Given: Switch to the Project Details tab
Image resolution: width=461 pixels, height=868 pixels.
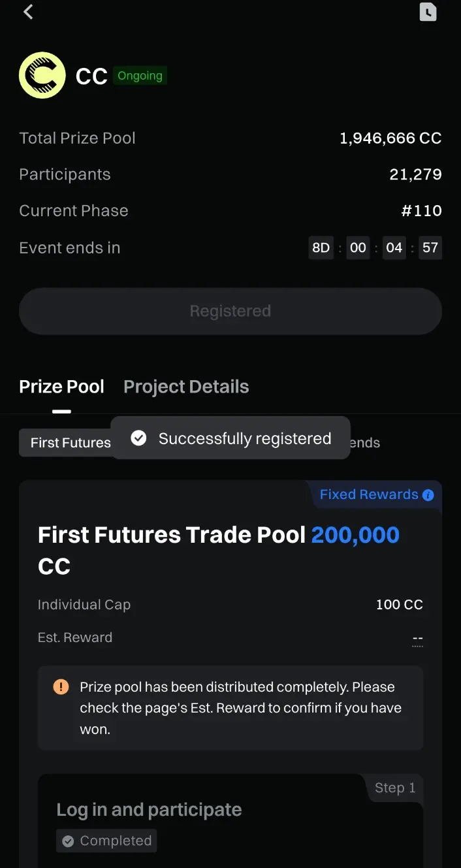Looking at the screenshot, I should point(186,387).
